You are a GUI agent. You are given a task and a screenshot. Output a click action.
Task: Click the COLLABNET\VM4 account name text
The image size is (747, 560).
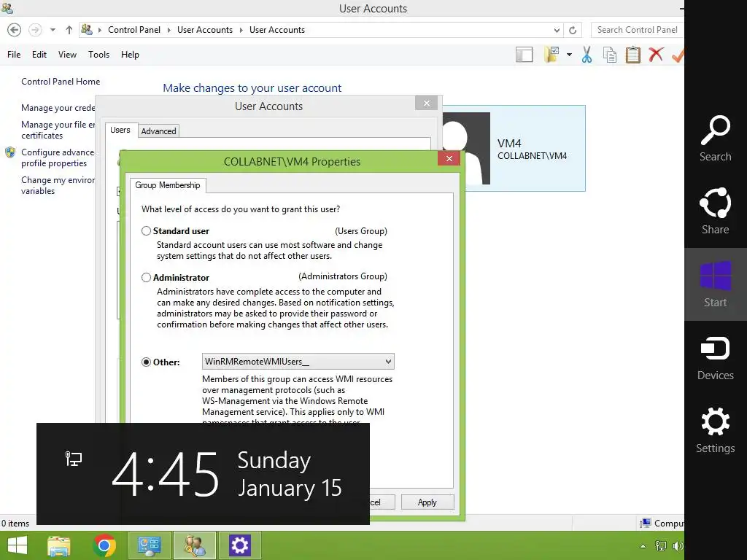532,156
